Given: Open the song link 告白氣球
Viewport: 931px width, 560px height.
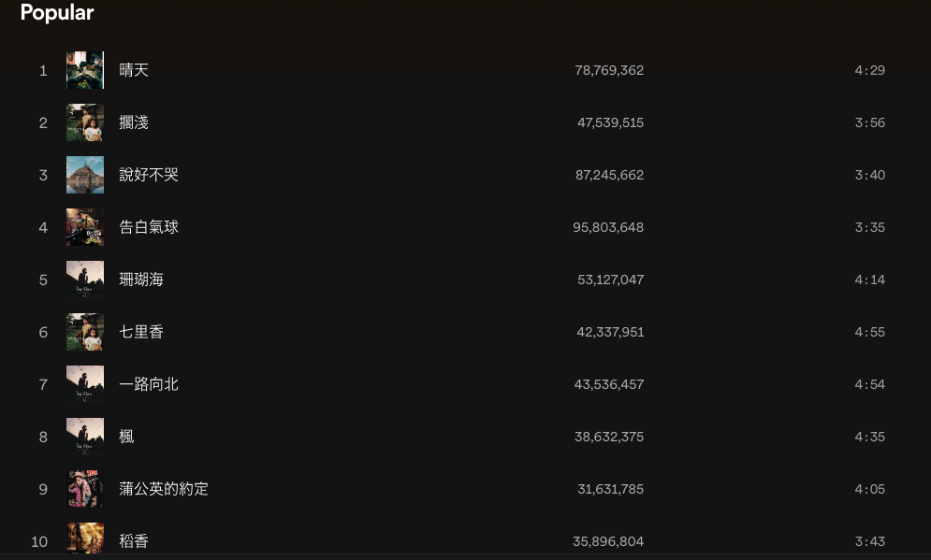Looking at the screenshot, I should (149, 227).
